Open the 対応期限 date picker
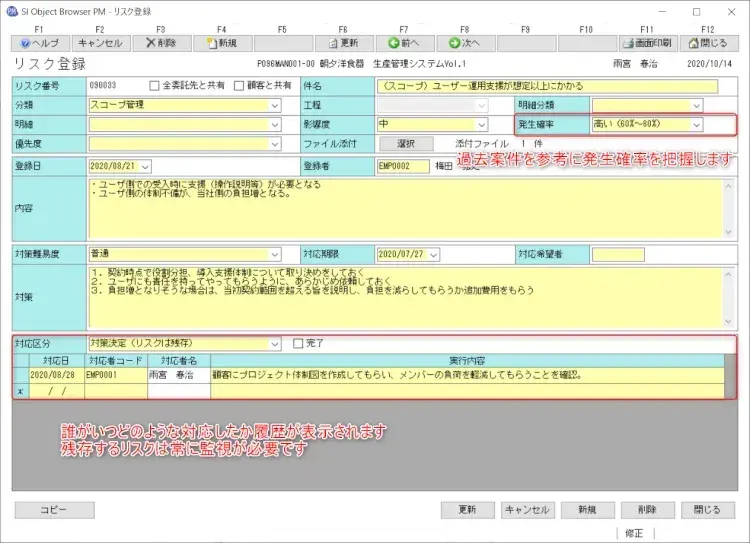 tap(433, 255)
